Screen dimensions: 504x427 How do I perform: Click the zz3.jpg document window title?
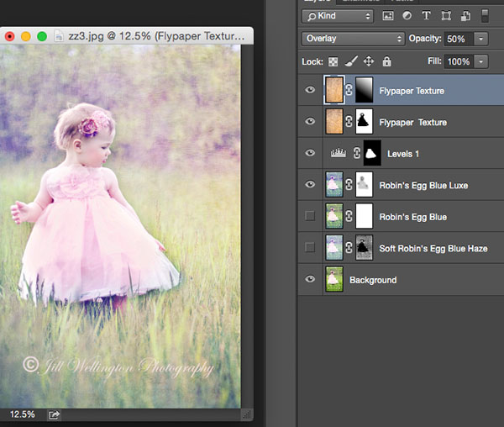pos(156,36)
